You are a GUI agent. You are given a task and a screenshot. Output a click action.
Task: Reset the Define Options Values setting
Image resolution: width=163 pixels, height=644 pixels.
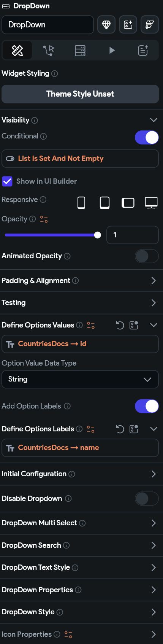pos(120,325)
